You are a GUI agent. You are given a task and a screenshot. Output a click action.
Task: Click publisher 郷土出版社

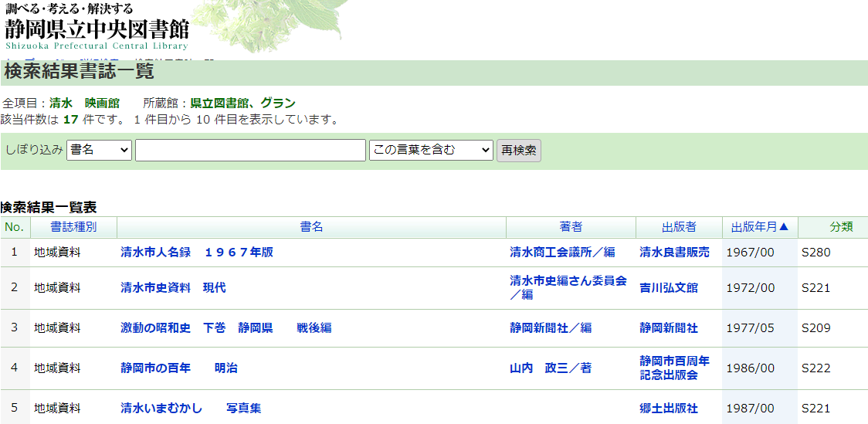(x=669, y=409)
